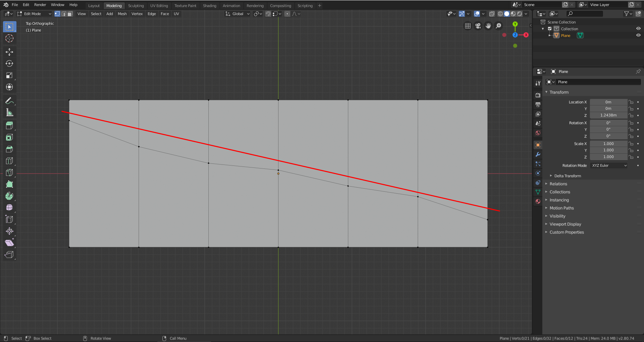Open the Mesh menu in viewport header

122,14
